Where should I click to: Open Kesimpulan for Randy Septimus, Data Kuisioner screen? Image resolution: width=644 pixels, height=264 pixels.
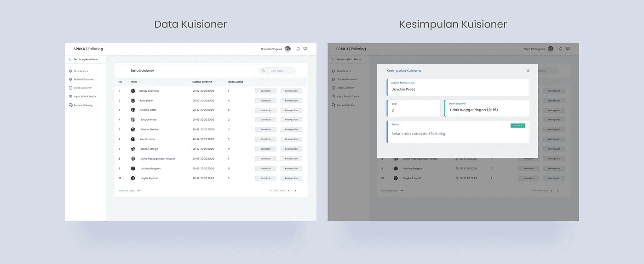[x=291, y=91]
